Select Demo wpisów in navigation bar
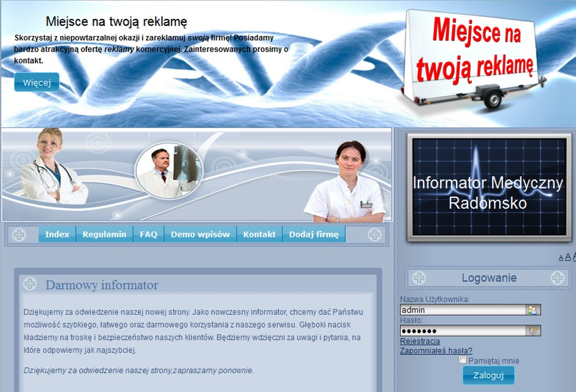This screenshot has width=576, height=392. 200,235
